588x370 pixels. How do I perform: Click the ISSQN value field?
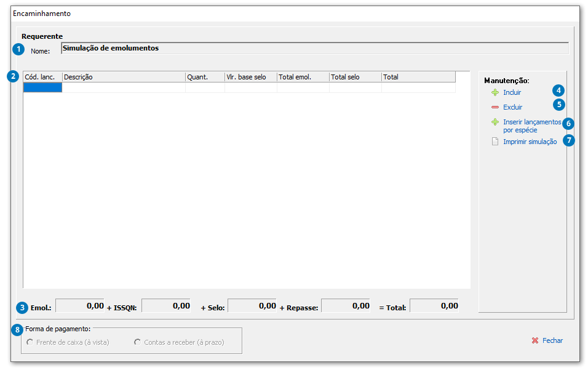click(166, 306)
